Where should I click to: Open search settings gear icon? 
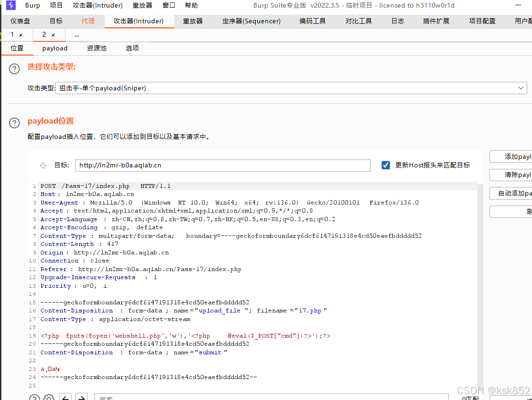[x=49, y=397]
